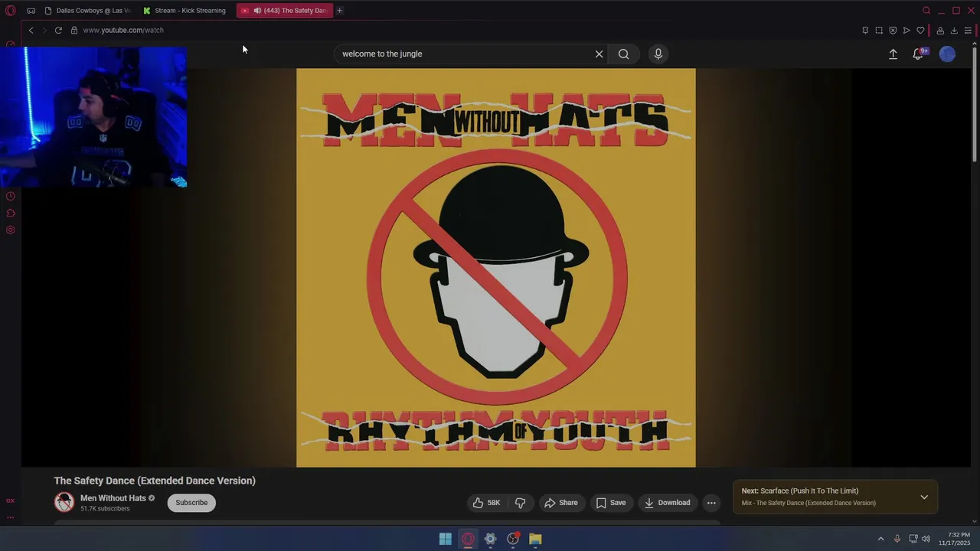
Task: Open Easy Setup sliders menu
Action: 968,31
